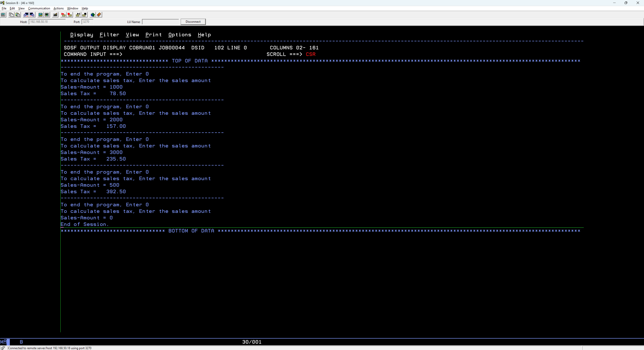
Task: Click the keyboard remap toolbar icon
Action: 55,15
